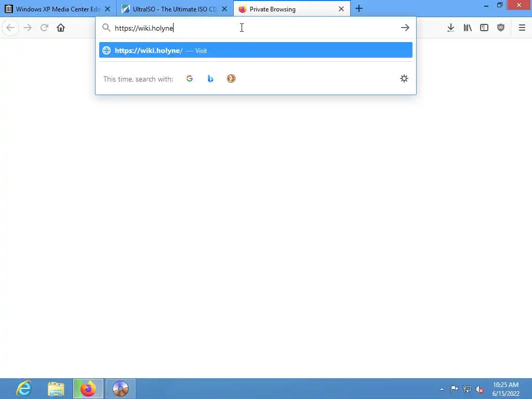The image size is (532, 399).
Task: Click the search magnifier in the address bar
Action: (x=106, y=28)
